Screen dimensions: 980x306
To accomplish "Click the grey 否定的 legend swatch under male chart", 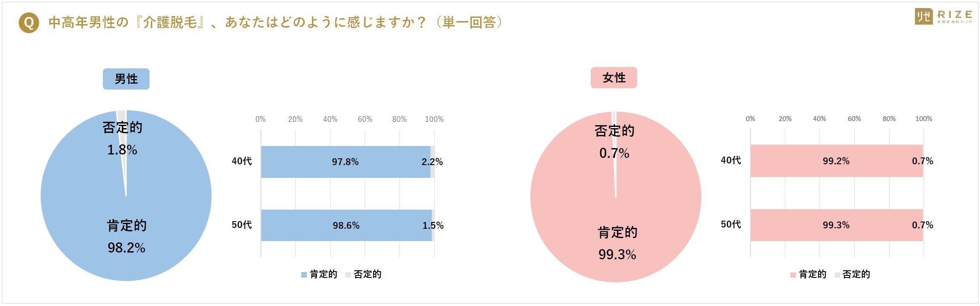I will [x=348, y=275].
